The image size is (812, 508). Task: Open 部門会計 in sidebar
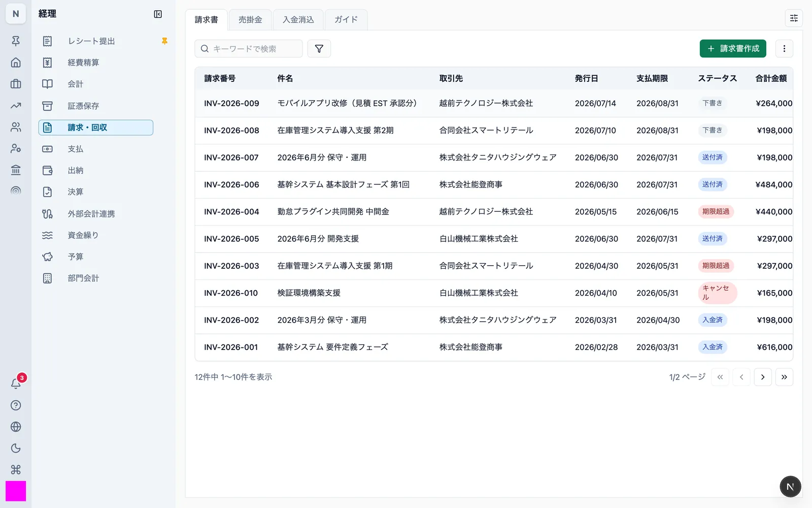pyautogui.click(x=96, y=278)
